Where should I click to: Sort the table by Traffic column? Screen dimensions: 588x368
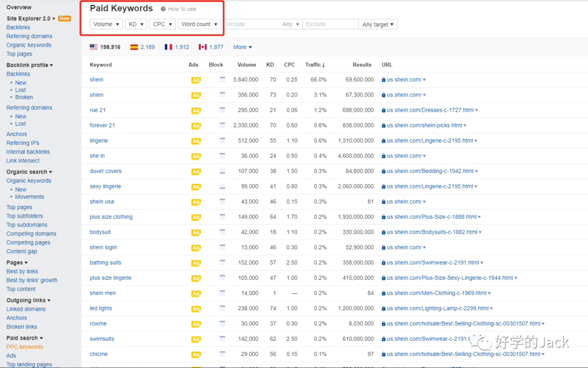(x=315, y=65)
